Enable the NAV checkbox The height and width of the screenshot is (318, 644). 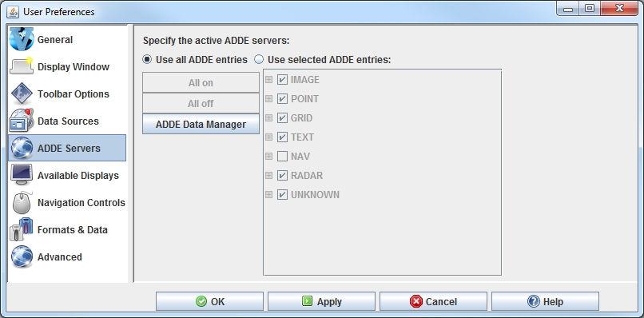pyautogui.click(x=282, y=156)
